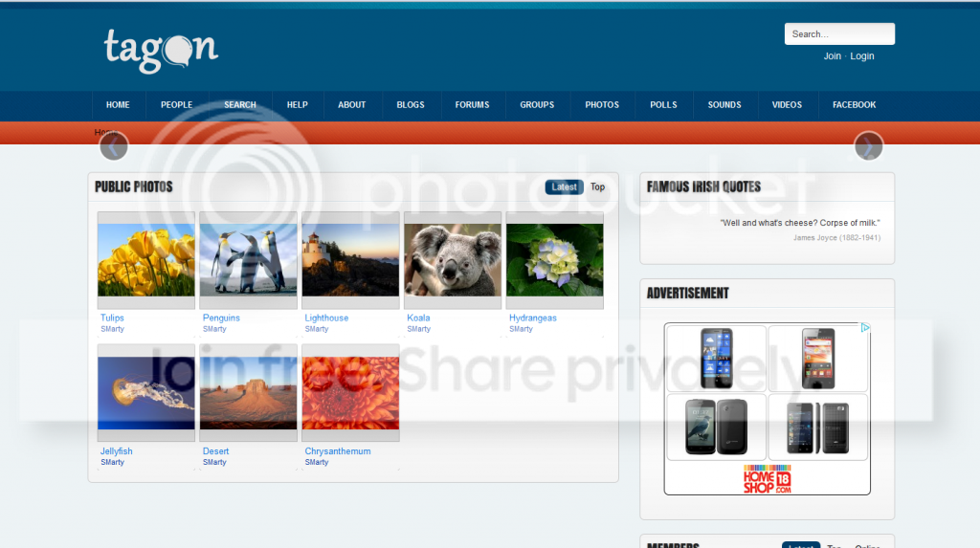The width and height of the screenshot is (980, 548).
Task: Switch to the Top tab in Public Photos
Action: click(x=597, y=186)
